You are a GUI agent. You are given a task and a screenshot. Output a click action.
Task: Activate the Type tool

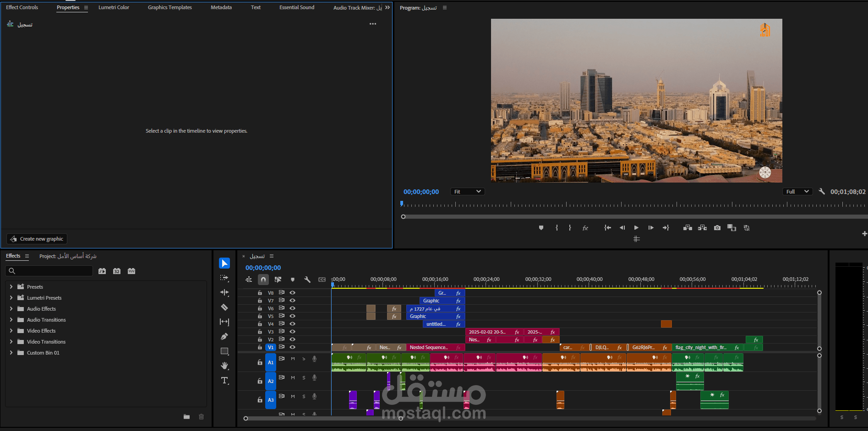(224, 381)
